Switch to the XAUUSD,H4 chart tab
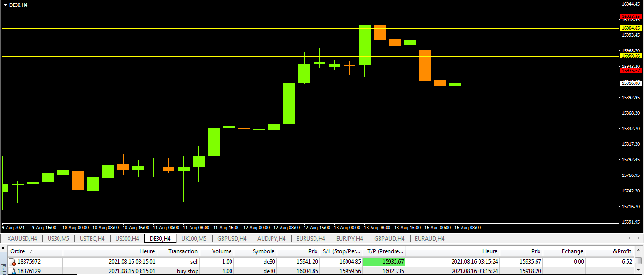The image size is (644, 275). pos(23,239)
